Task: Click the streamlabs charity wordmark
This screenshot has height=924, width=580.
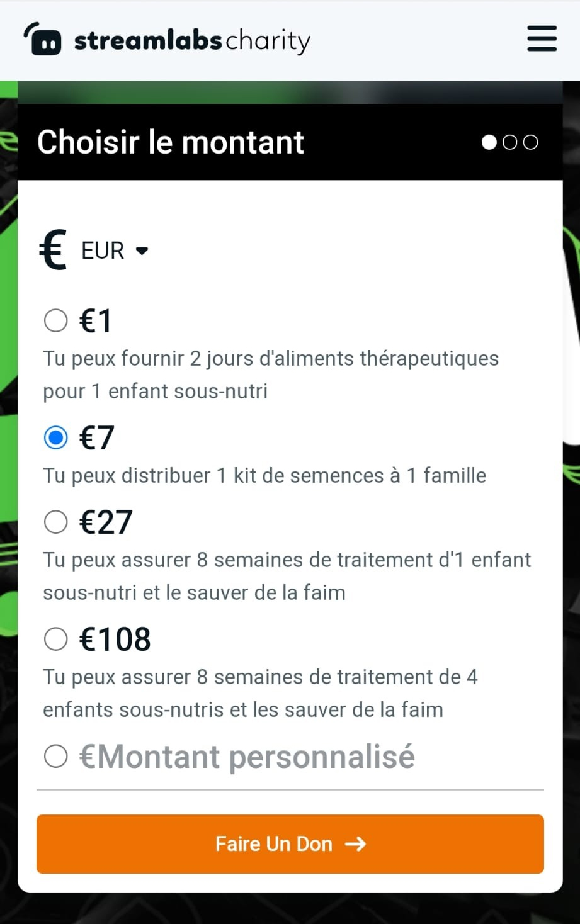Action: 192,40
